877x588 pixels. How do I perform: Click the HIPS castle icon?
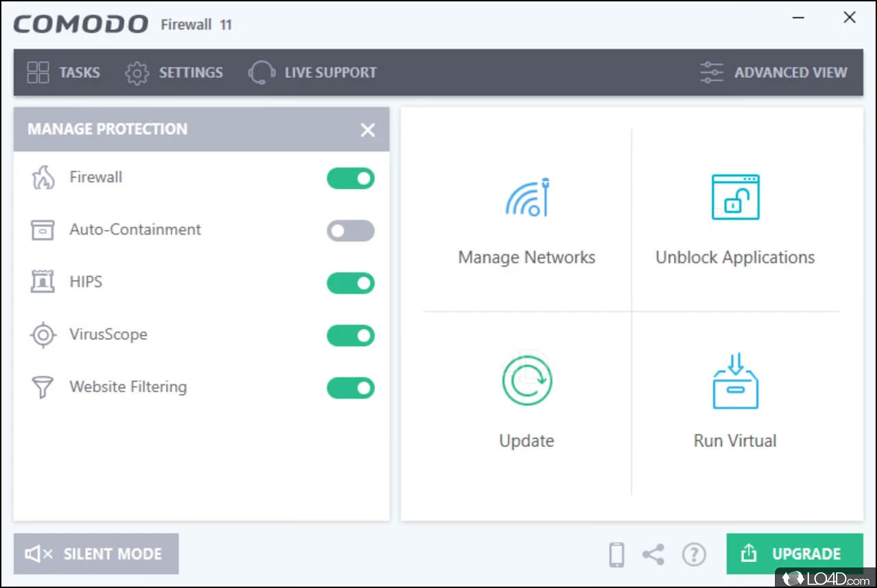coord(42,282)
